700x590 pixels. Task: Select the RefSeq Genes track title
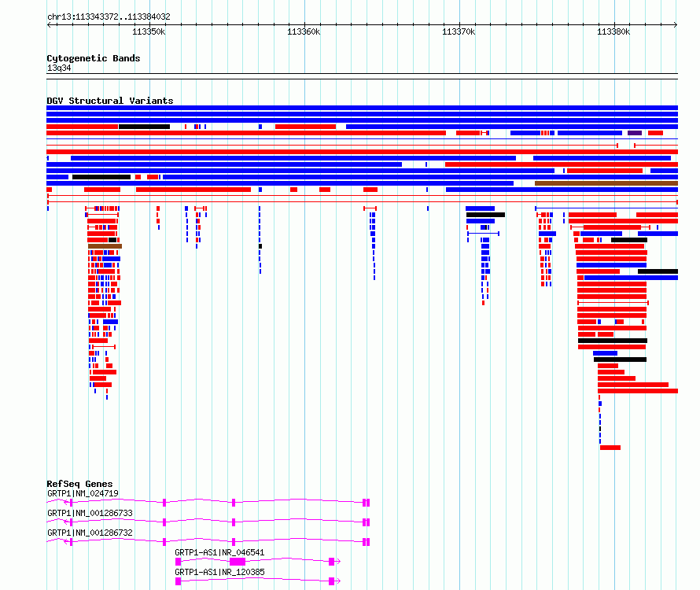point(79,484)
